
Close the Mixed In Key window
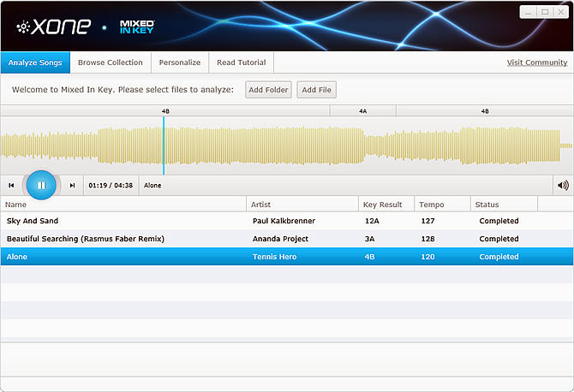click(561, 12)
